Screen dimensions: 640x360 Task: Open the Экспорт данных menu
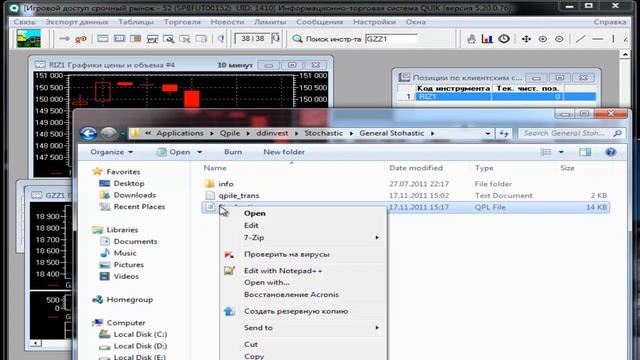(77, 22)
